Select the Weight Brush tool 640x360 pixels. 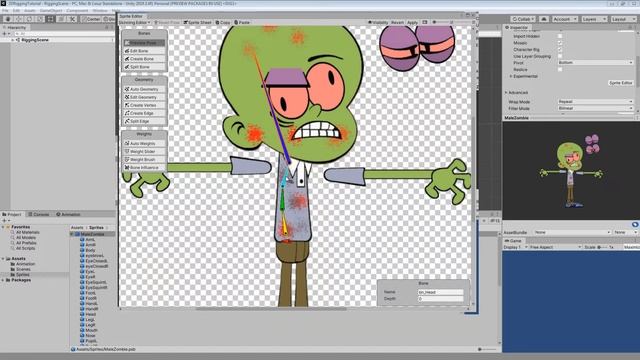click(144, 160)
